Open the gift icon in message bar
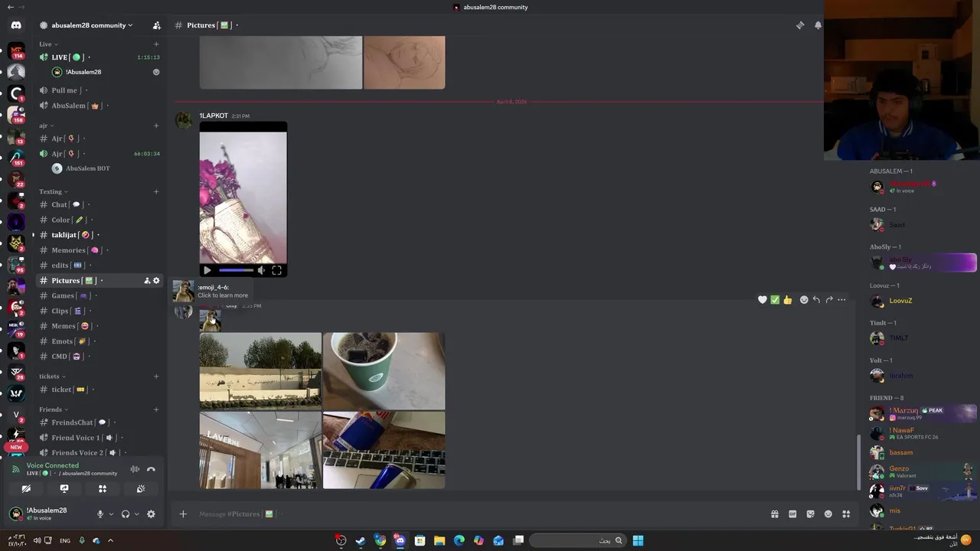The height and width of the screenshot is (551, 980). pos(775,514)
